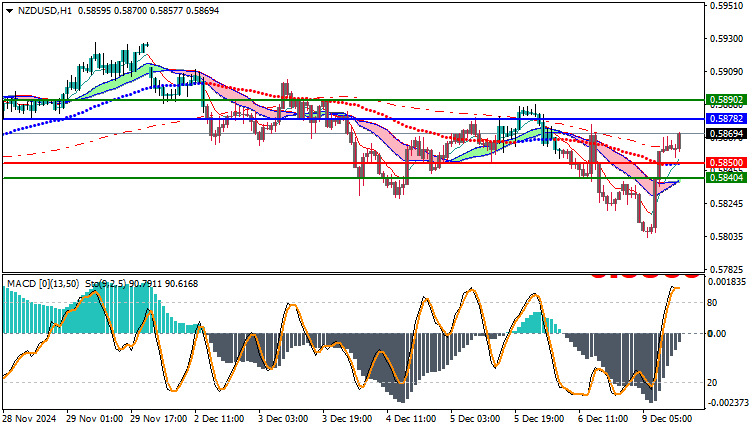Select the OHLC values 0.58595 0.58700 0.58577 0.58694
The width and height of the screenshot is (750, 430).
(x=148, y=11)
